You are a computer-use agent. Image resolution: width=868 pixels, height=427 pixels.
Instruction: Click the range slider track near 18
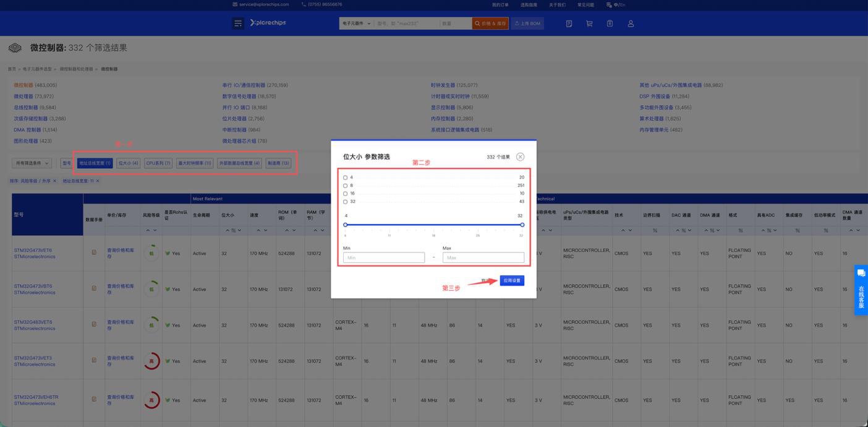click(x=433, y=225)
